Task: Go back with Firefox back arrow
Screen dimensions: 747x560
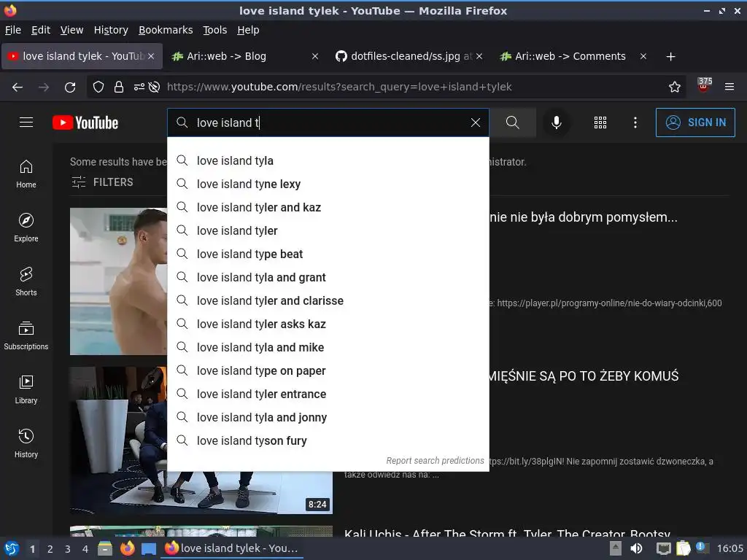Action: [18, 87]
